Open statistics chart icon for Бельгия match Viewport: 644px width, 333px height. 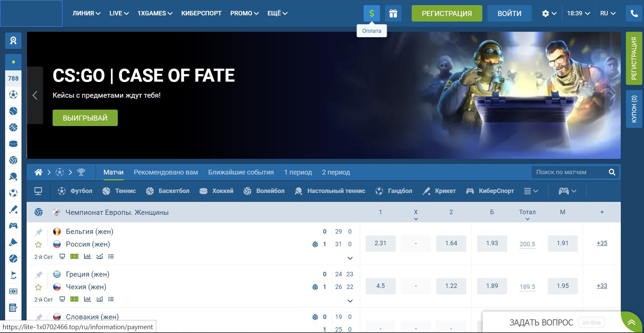(x=87, y=256)
